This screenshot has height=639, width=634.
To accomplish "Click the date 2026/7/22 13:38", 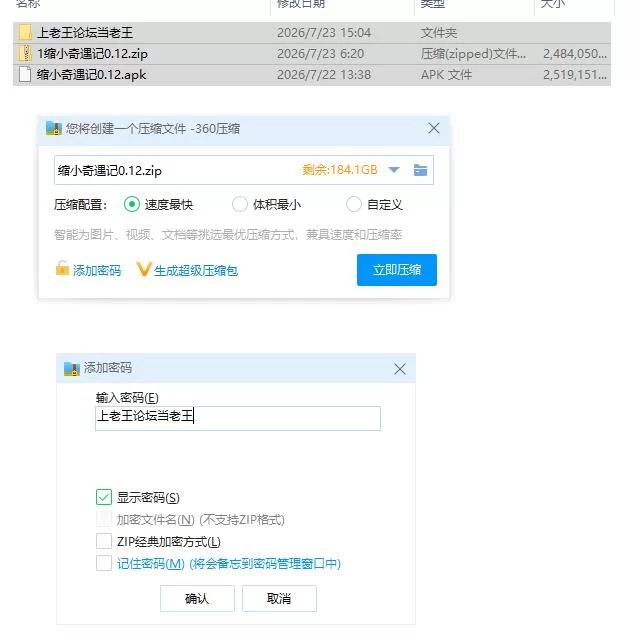I will pos(324,75).
